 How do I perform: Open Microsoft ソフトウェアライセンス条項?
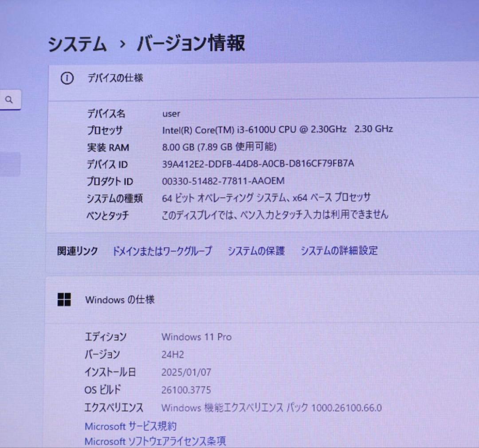(155, 441)
